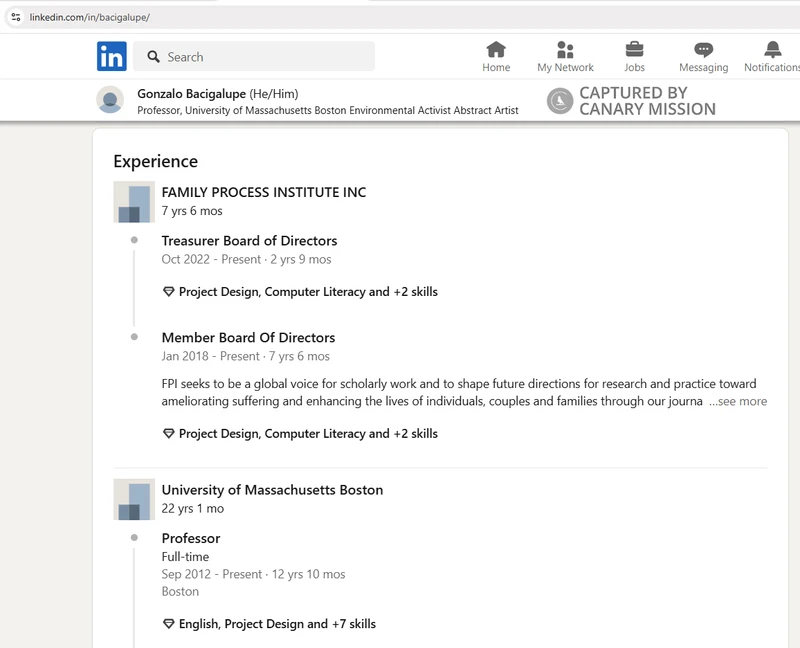Screen dimensions: 800x648
Task: Click the 'Full-time' employment label
Action: pos(185,557)
